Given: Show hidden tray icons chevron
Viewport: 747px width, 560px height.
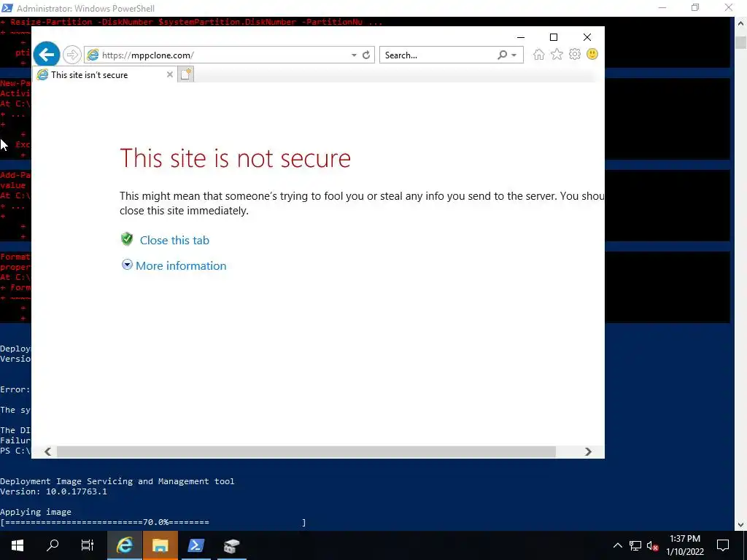Looking at the screenshot, I should pos(617,545).
